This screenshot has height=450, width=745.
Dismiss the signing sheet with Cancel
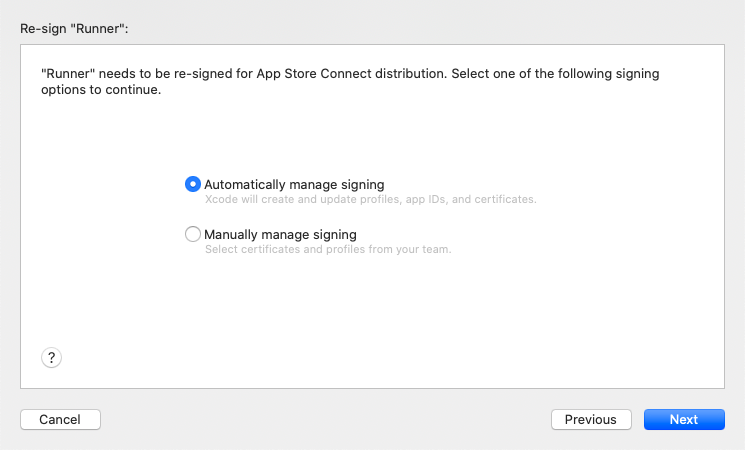point(60,420)
